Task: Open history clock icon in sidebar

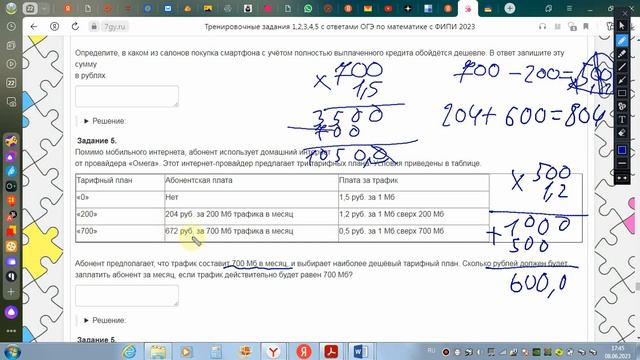Action: [11, 27]
